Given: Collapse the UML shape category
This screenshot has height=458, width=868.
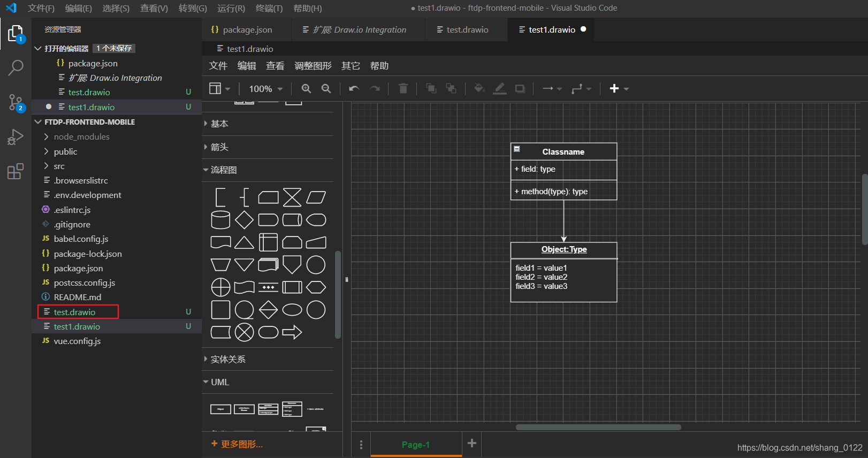Looking at the screenshot, I should click(268, 382).
